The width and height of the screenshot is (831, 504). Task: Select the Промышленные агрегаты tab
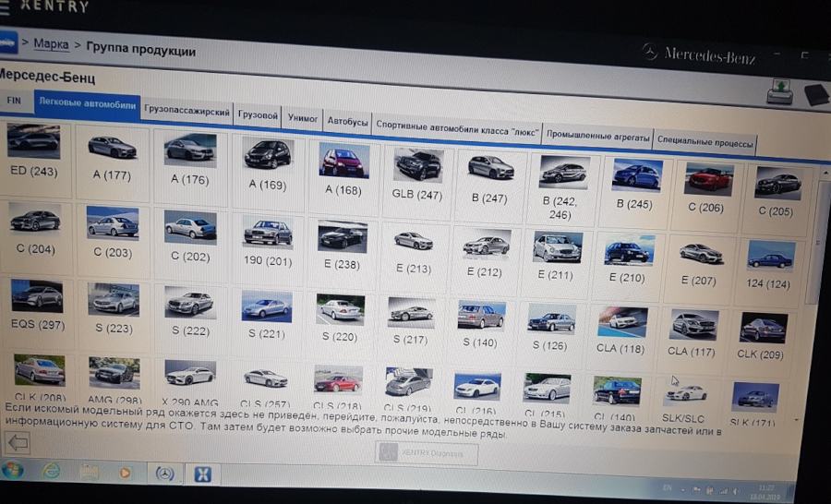click(597, 137)
